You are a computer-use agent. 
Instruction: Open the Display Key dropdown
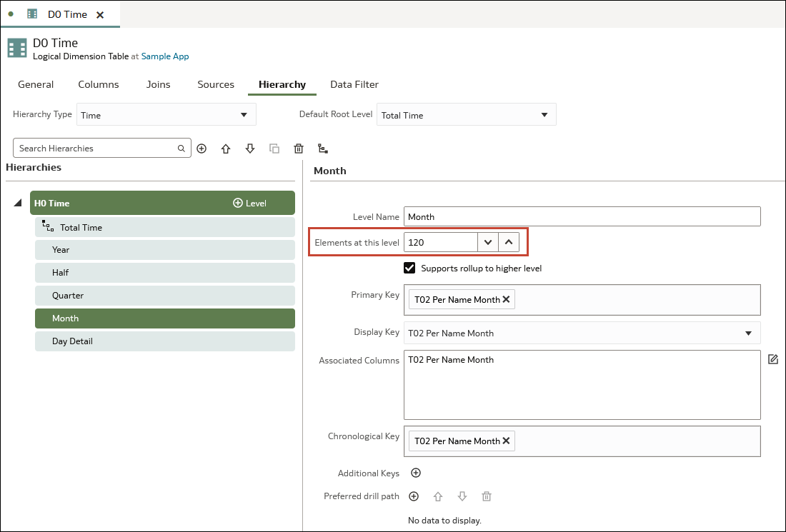point(582,333)
